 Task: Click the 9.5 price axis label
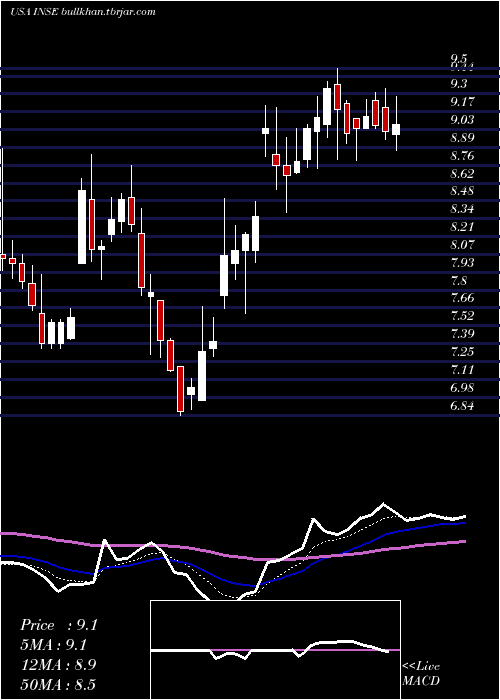458,58
